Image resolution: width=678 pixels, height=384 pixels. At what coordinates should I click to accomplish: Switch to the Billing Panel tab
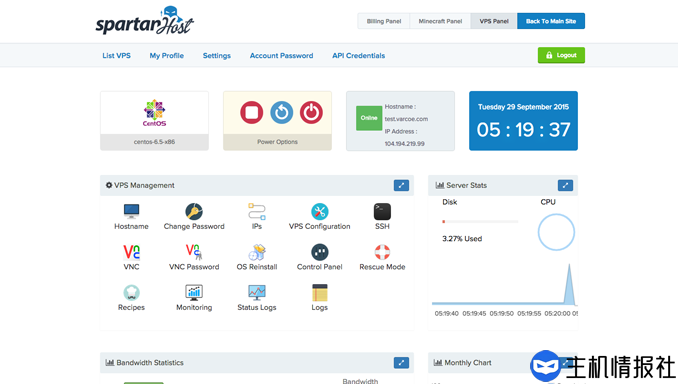pos(384,21)
